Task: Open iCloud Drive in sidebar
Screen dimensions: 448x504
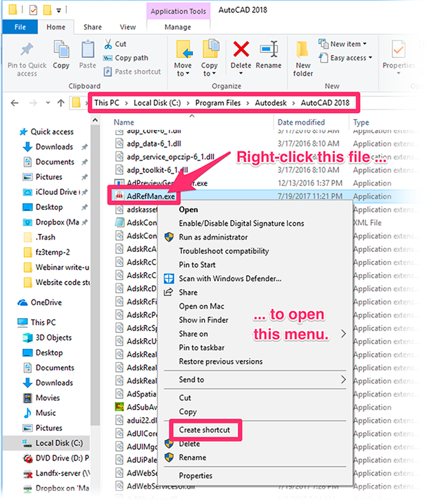Action: pyautogui.click(x=56, y=192)
